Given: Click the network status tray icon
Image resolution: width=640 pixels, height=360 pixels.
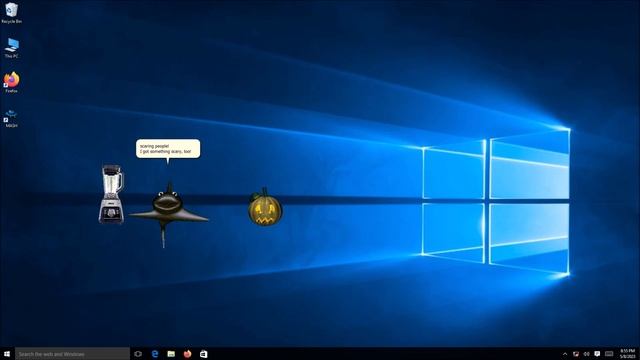Looking at the screenshot, I should tap(576, 354).
